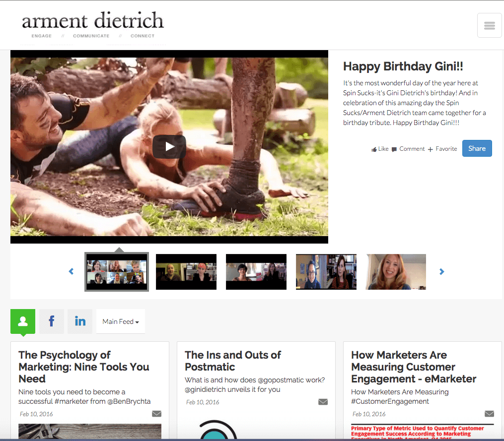Screen dimensions: 504x441
Task: Open the hamburger navigation menu
Action: [489, 26]
